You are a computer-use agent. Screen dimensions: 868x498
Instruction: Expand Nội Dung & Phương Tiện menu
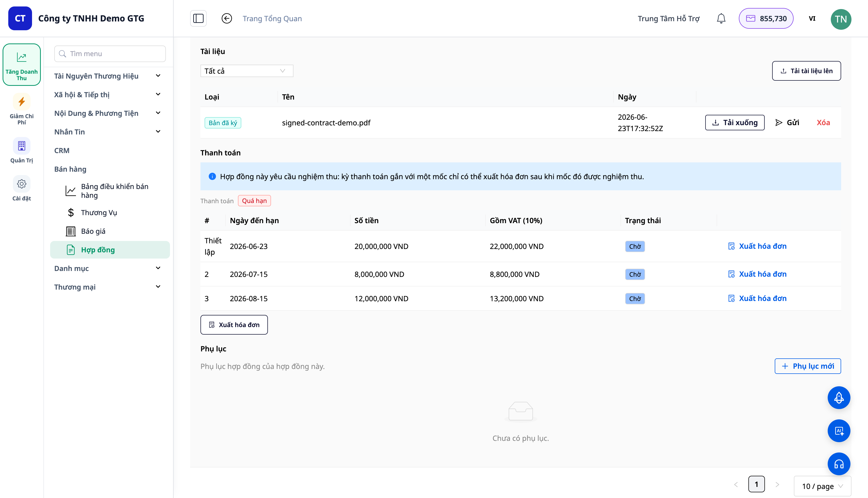[108, 113]
